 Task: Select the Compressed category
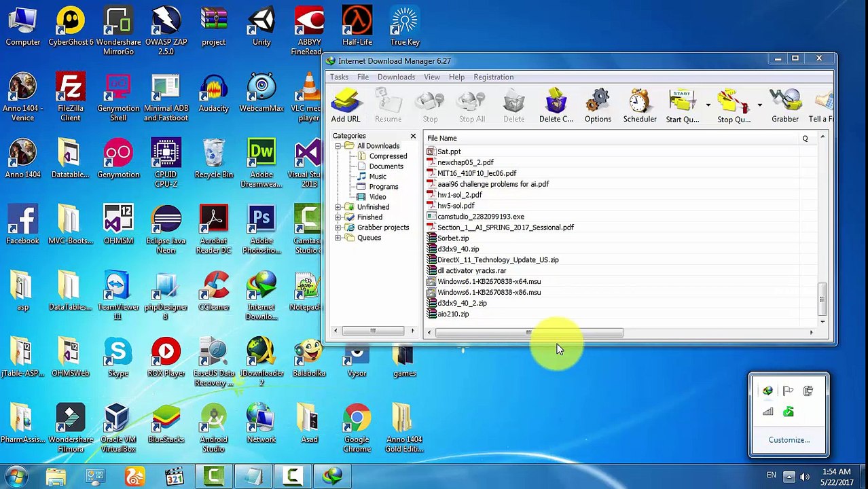(388, 156)
